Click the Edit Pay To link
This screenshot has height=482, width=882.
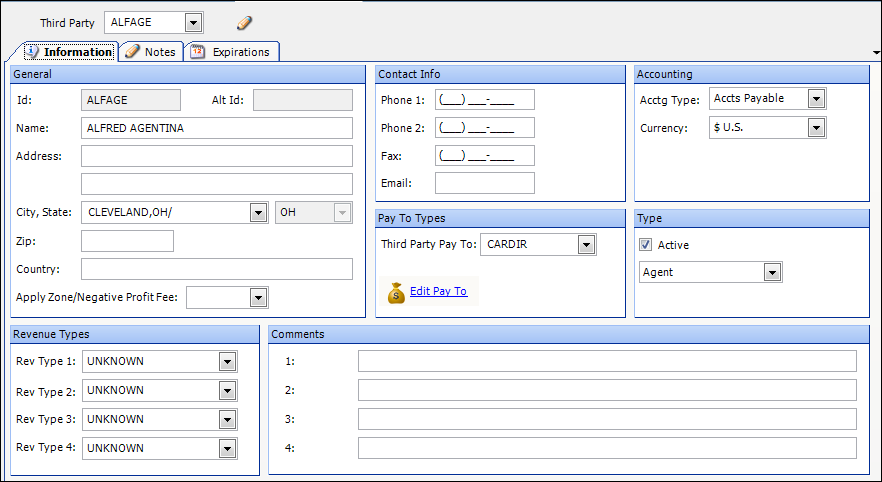click(x=438, y=291)
